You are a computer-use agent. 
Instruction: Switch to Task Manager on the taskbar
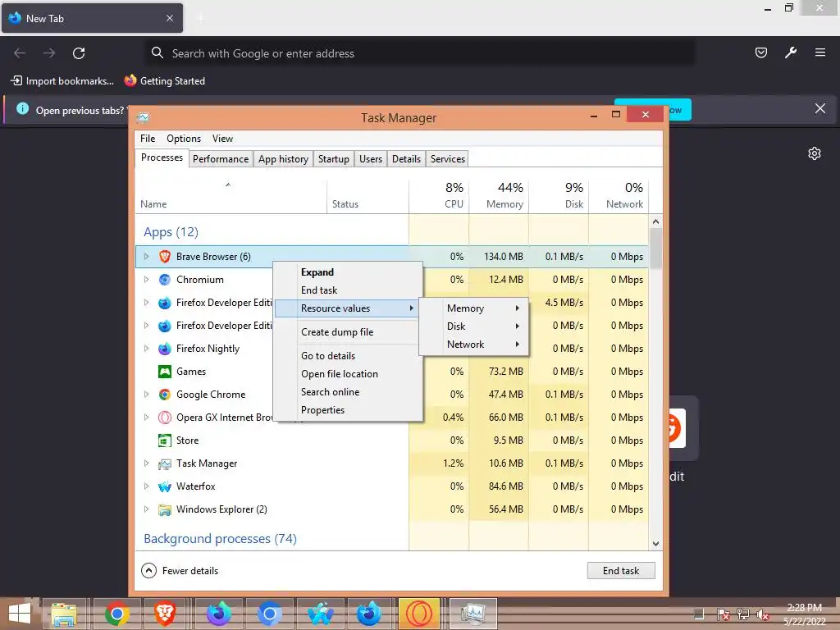click(472, 614)
